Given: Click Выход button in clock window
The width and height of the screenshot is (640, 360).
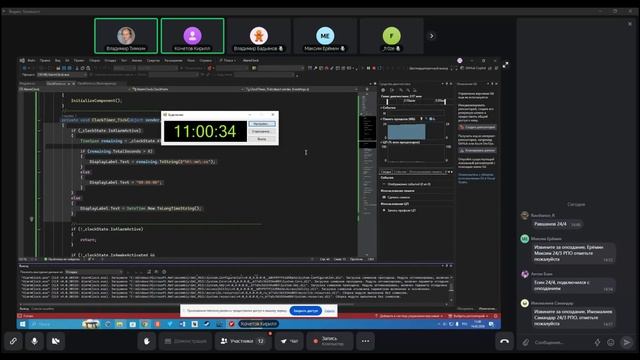Looking at the screenshot, I should (x=262, y=139).
